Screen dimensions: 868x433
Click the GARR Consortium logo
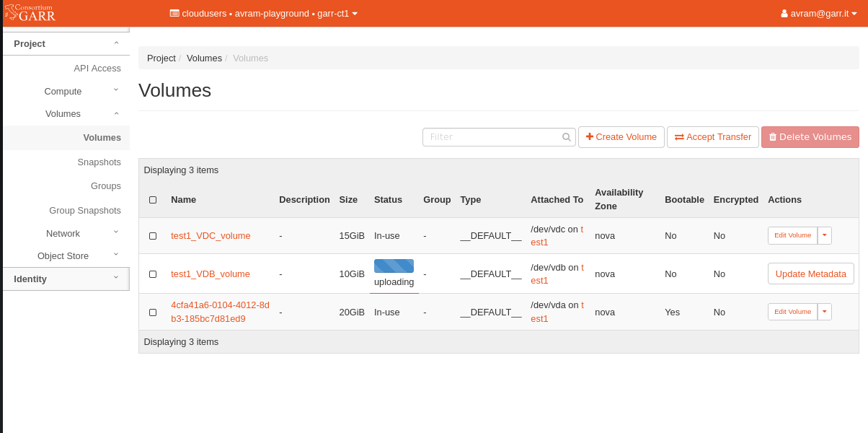(x=30, y=12)
